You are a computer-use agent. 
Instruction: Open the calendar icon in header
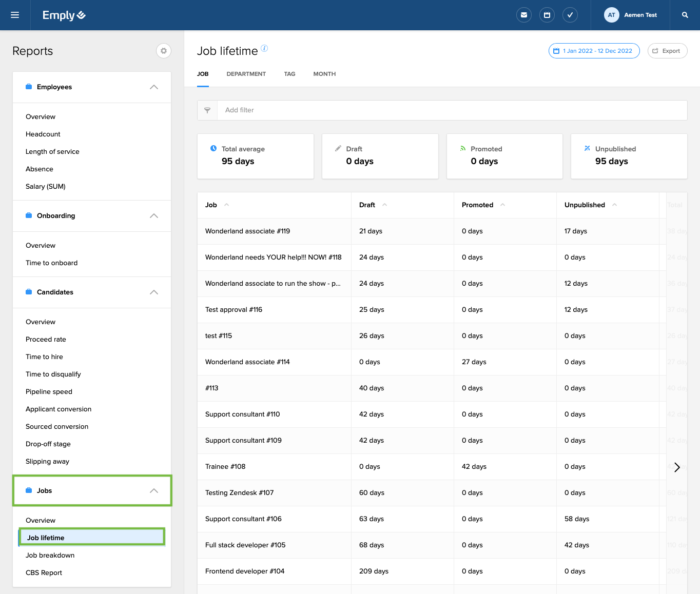547,15
